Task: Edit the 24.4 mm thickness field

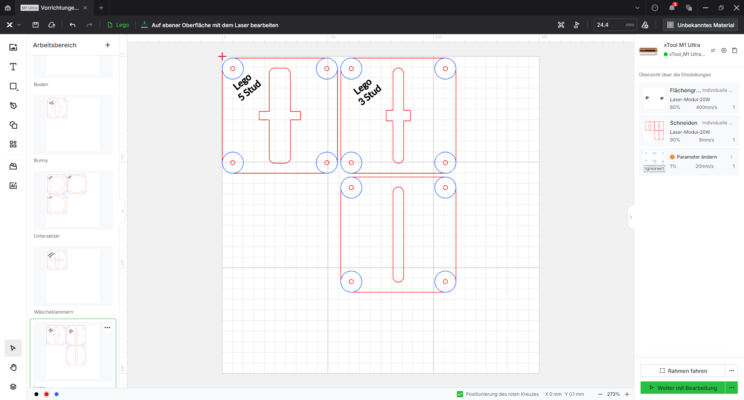Action: point(615,25)
